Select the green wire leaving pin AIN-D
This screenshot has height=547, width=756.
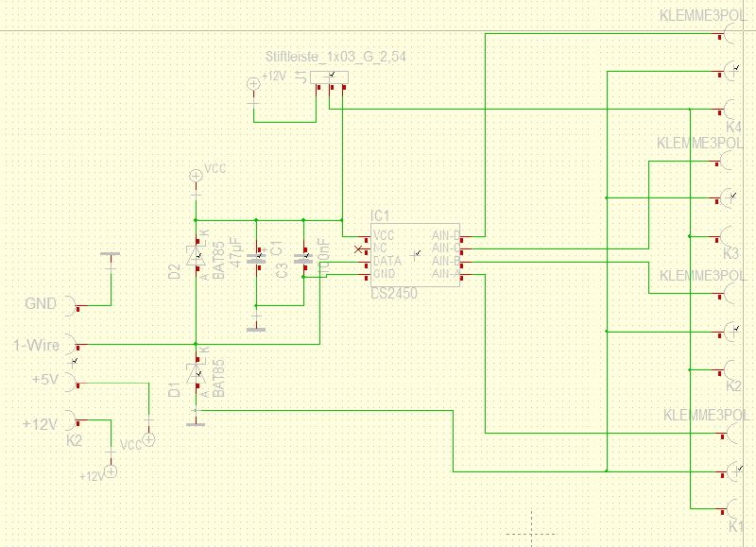pyautogui.click(x=485, y=135)
